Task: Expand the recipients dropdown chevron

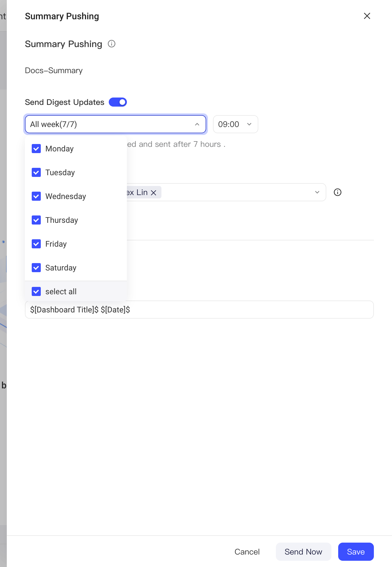Action: click(x=317, y=192)
